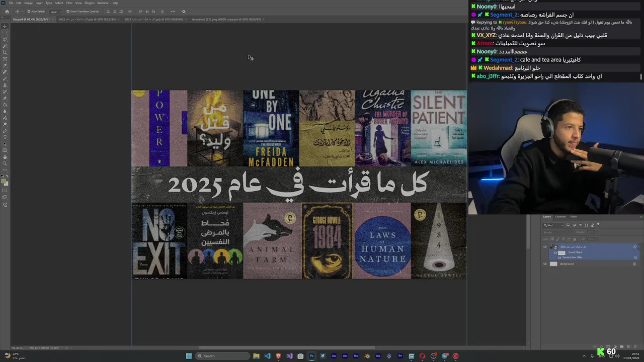Open Photoshop from the Windows taskbar
Viewport: 644px width, 362px height.
311,356
